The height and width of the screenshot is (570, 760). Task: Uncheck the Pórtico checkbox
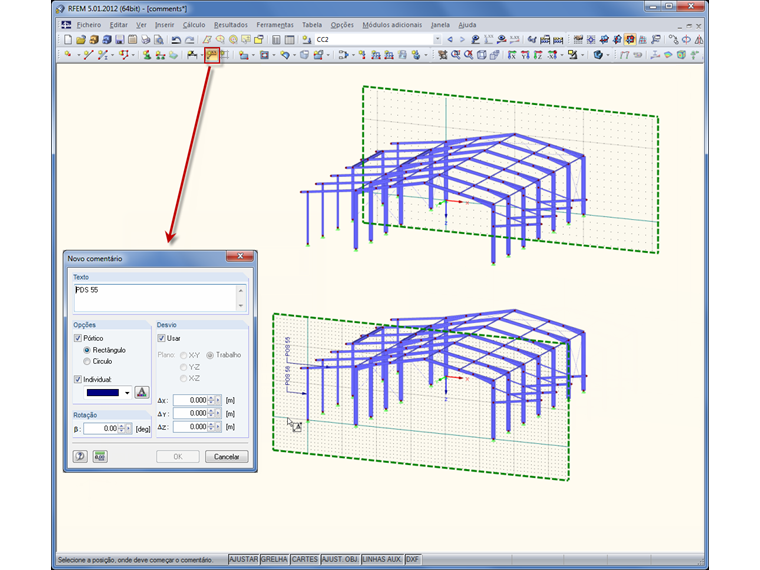[78, 338]
